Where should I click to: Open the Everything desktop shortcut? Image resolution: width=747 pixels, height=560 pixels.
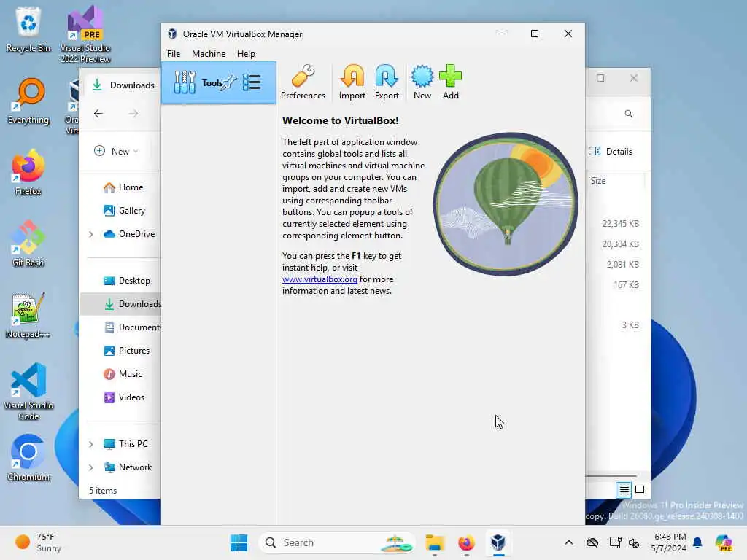point(28,101)
